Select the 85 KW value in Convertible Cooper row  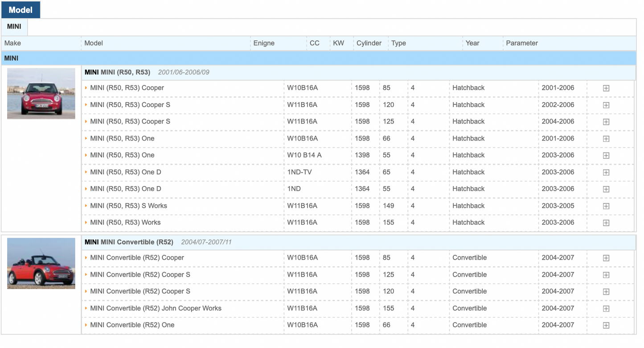[386, 257]
